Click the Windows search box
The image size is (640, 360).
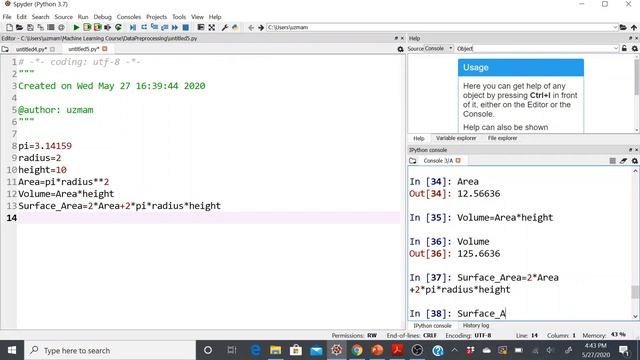pyautogui.click(x=110, y=350)
